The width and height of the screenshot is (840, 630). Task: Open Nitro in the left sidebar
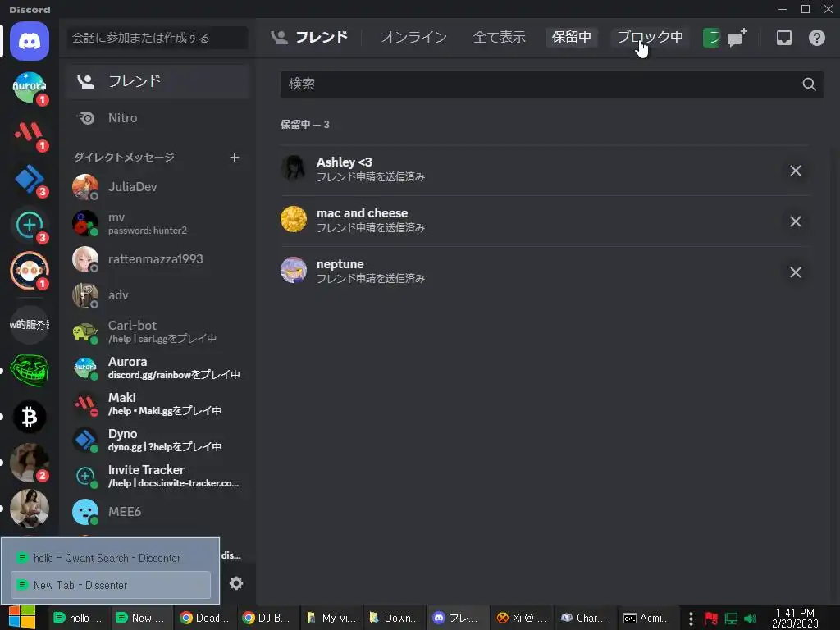click(x=158, y=118)
